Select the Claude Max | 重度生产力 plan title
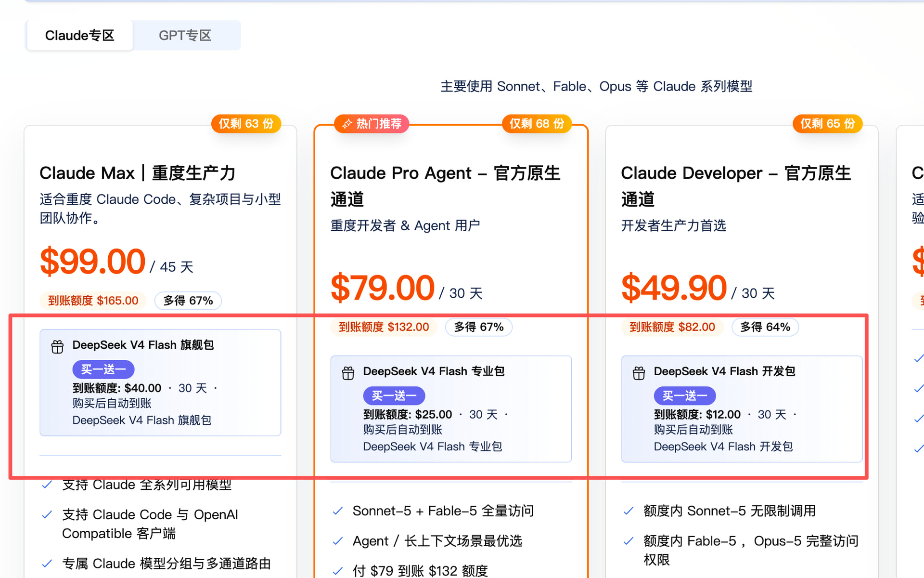The height and width of the screenshot is (578, 924). (x=138, y=173)
